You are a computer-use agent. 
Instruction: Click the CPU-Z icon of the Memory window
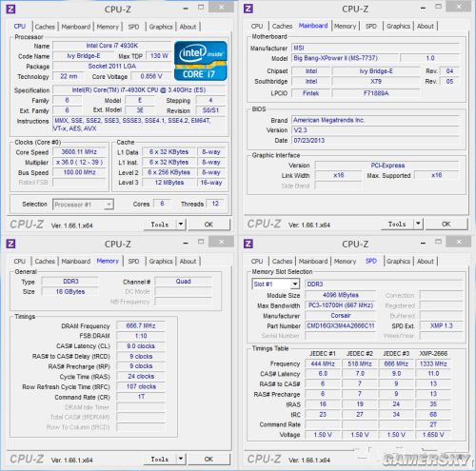coord(10,244)
